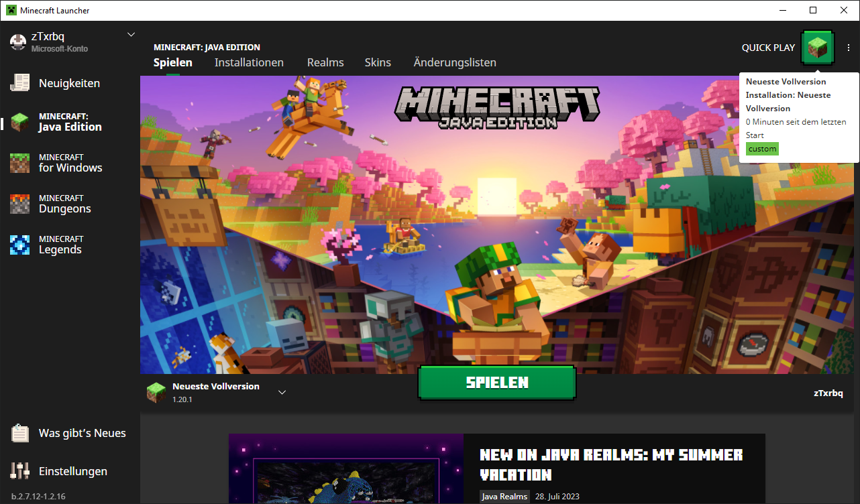Image resolution: width=860 pixels, height=504 pixels.
Task: Expand the zTxrbq account dropdown chevron
Action: [x=131, y=35]
